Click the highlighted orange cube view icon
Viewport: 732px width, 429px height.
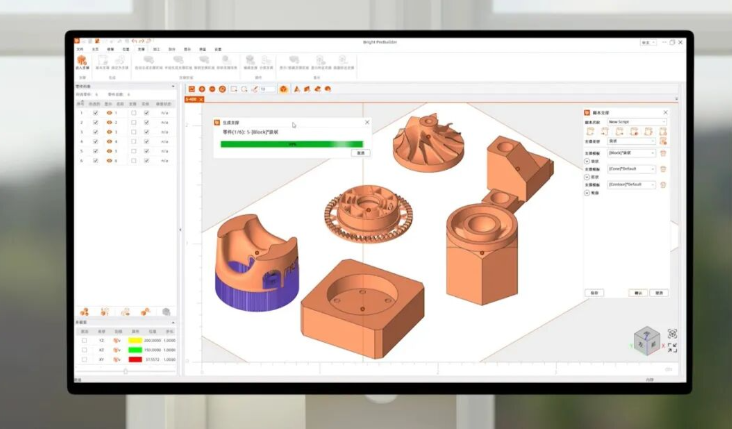click(283, 89)
